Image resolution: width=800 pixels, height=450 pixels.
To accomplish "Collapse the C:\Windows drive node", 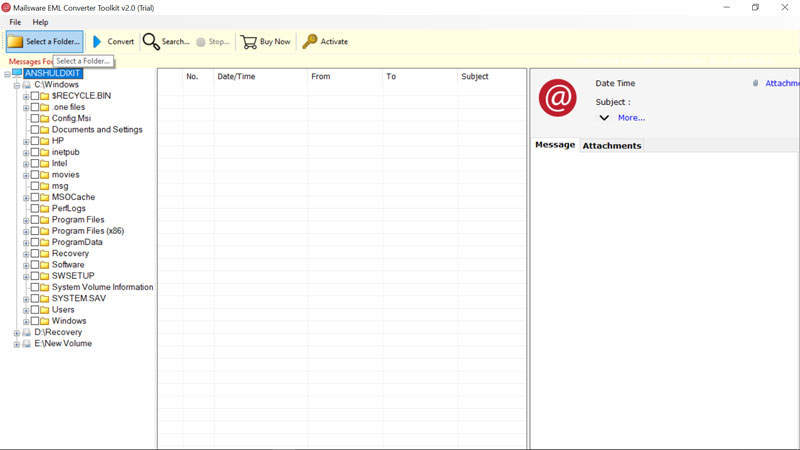I will click(x=16, y=86).
